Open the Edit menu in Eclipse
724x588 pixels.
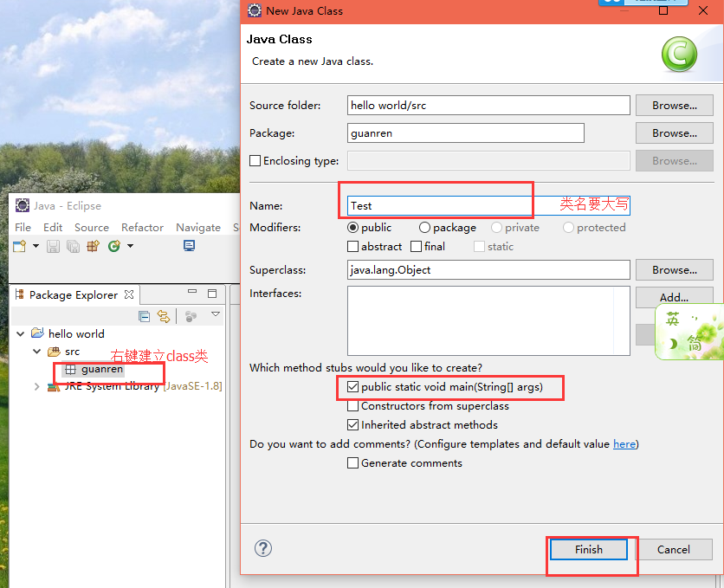pos(53,228)
